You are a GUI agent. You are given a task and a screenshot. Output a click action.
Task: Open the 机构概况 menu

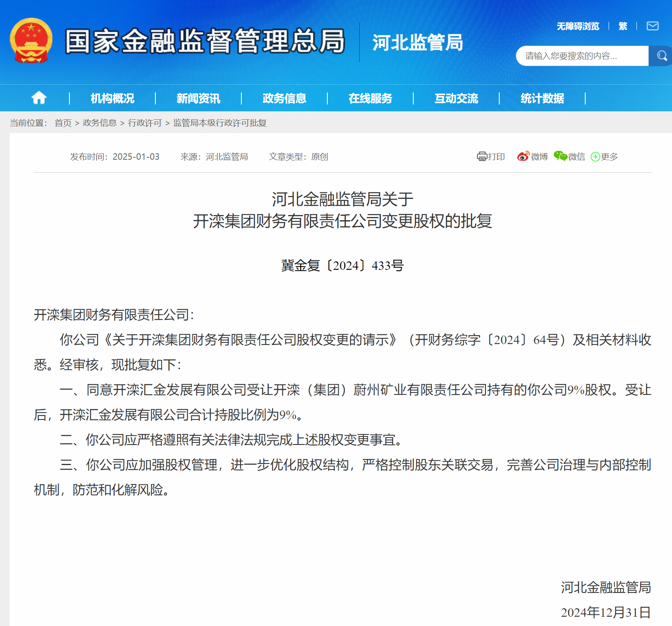point(112,98)
